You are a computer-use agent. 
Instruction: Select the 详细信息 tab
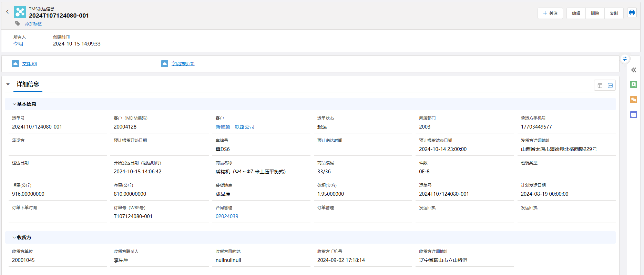click(28, 84)
